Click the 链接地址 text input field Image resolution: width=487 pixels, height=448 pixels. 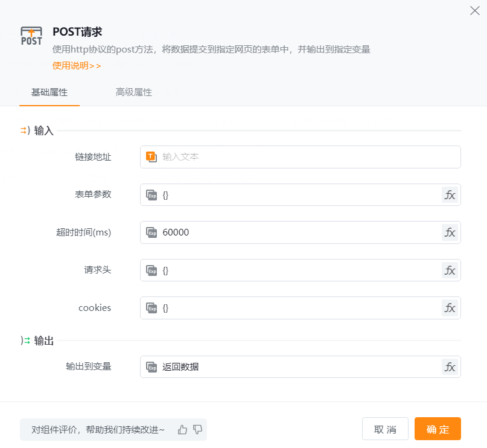point(308,157)
